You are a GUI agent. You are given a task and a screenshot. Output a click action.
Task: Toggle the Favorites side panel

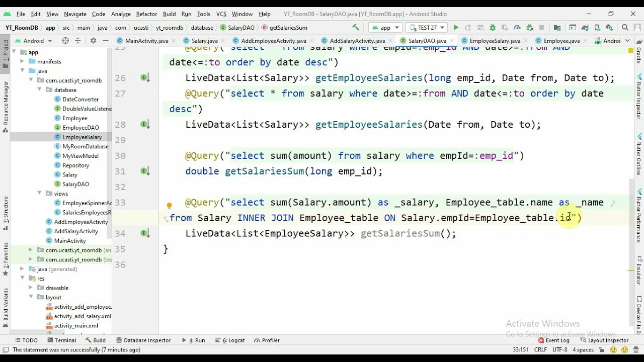click(6, 260)
